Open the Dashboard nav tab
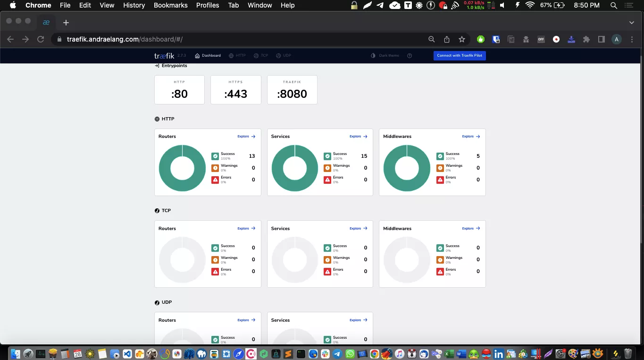This screenshot has width=644, height=360. [208, 56]
